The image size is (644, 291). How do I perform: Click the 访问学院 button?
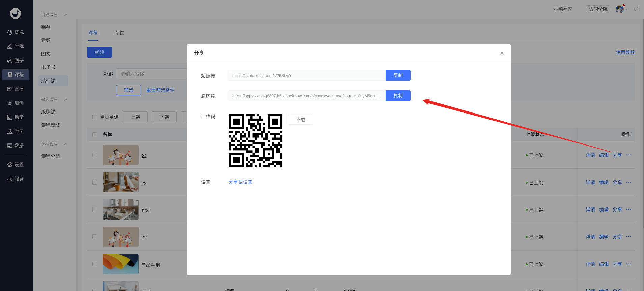coord(598,9)
